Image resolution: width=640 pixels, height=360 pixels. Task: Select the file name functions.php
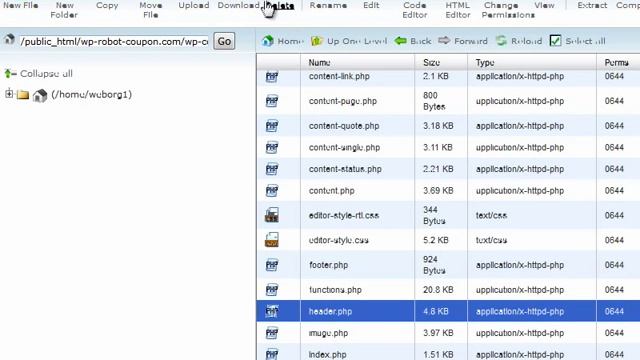[335, 290]
